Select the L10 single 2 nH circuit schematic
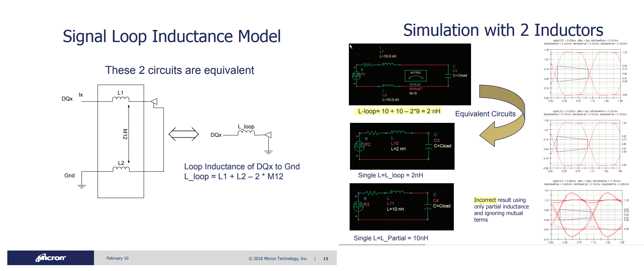This screenshot has height=271, width=644. 402,146
